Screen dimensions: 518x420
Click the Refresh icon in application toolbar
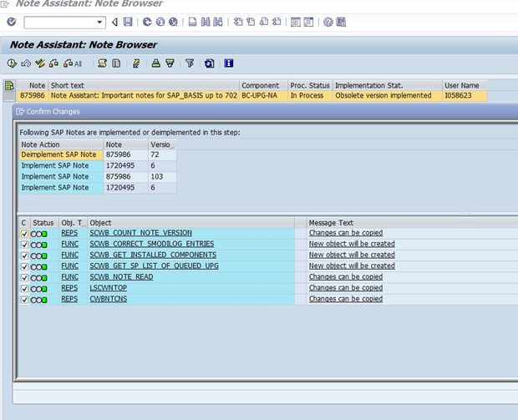click(x=209, y=63)
